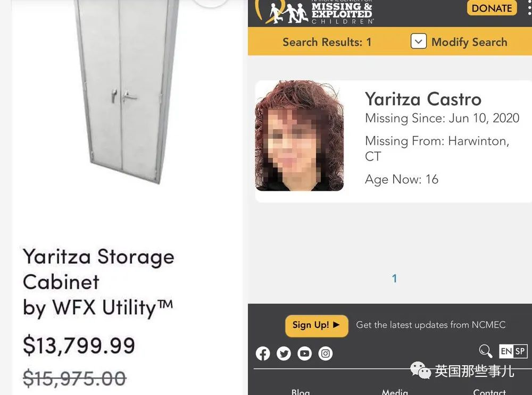This screenshot has height=395, width=532.
Task: Click the Modify Search label
Action: [x=469, y=42]
